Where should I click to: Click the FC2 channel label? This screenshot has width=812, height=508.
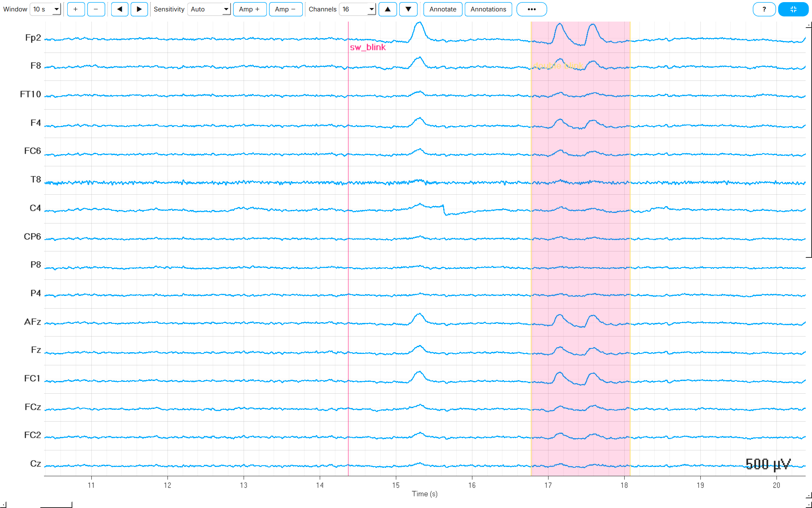point(33,435)
